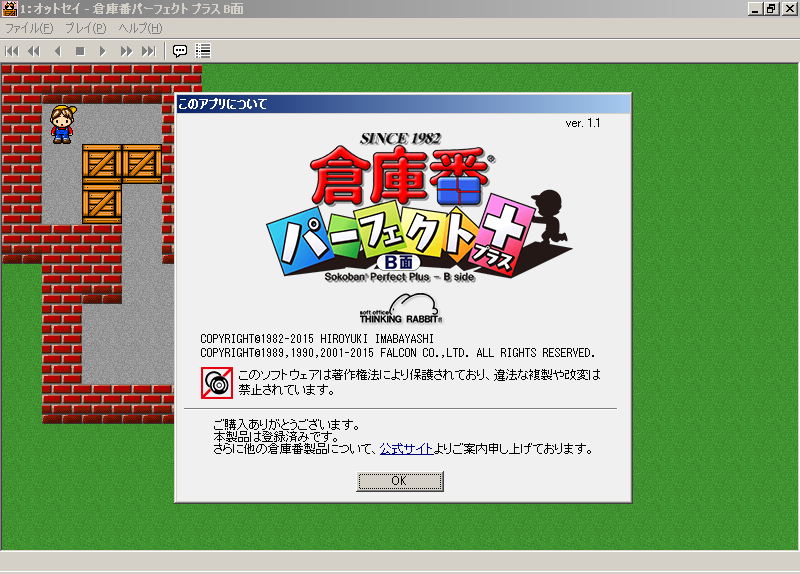Follow the 公式サイト hyperlink
This screenshot has width=800, height=574.
pos(406,449)
